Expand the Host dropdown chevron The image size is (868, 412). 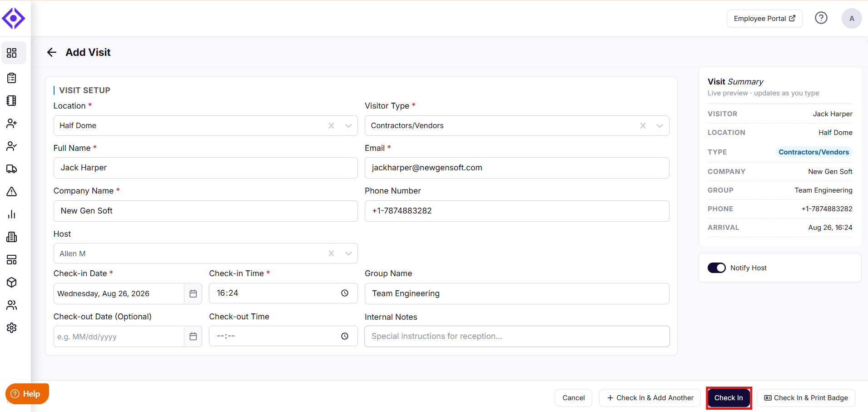[x=348, y=253]
